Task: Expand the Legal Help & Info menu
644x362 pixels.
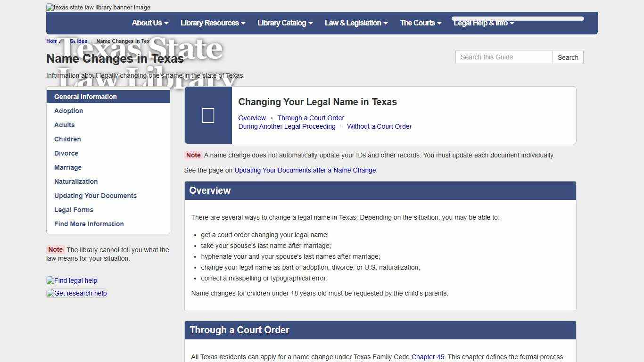Action: pos(484,23)
